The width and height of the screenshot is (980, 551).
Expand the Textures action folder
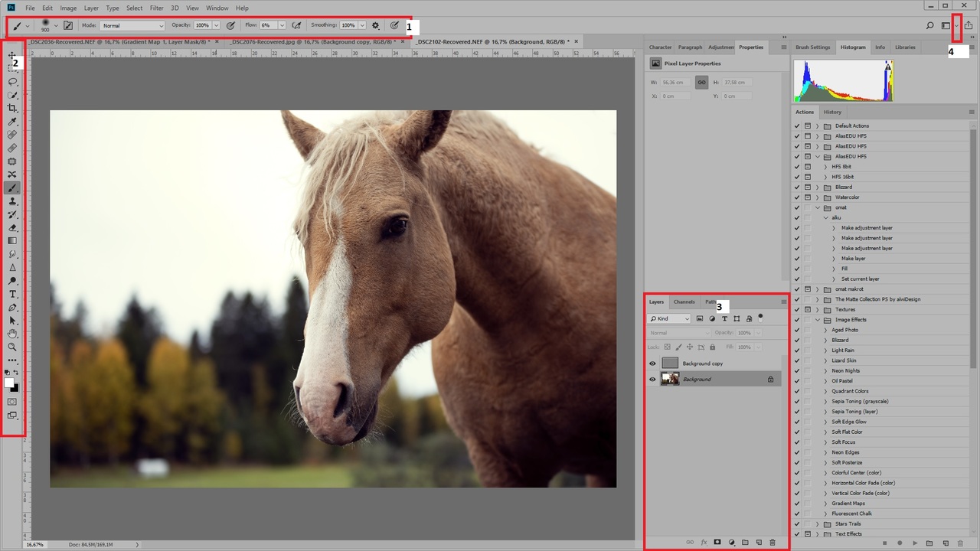click(x=817, y=310)
